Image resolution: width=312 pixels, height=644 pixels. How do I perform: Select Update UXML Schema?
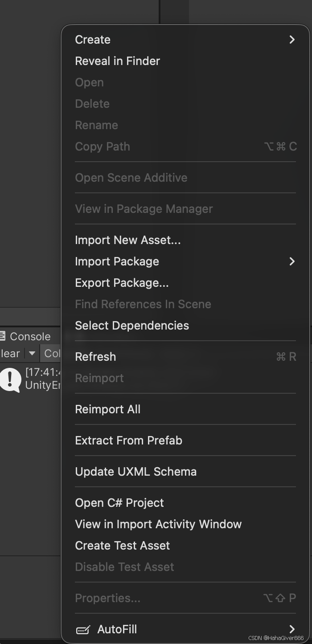point(135,472)
